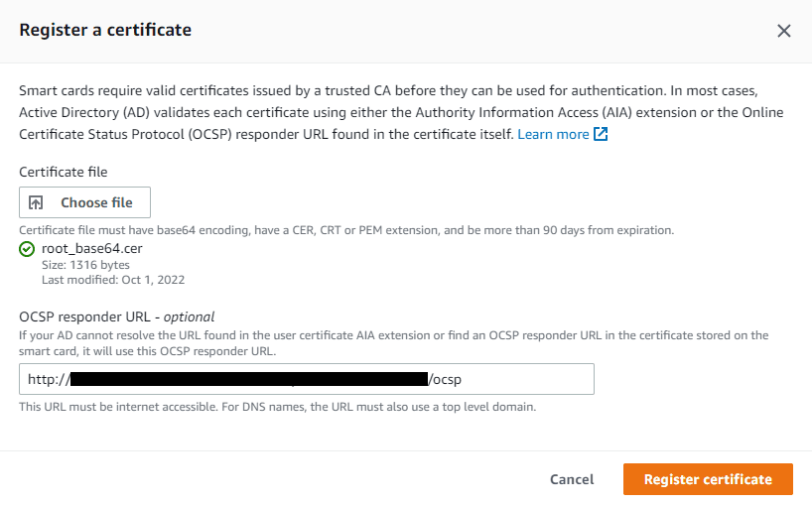Click the Choose file button label

tap(96, 202)
